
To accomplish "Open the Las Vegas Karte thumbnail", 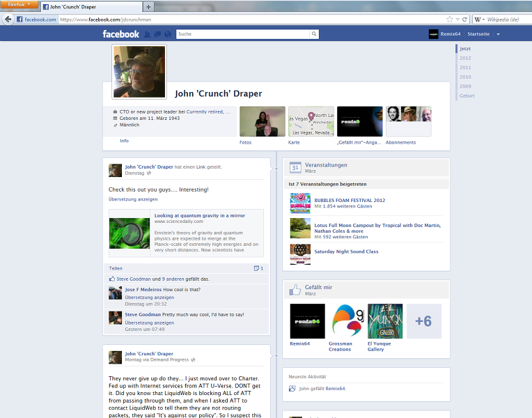I will point(311,121).
